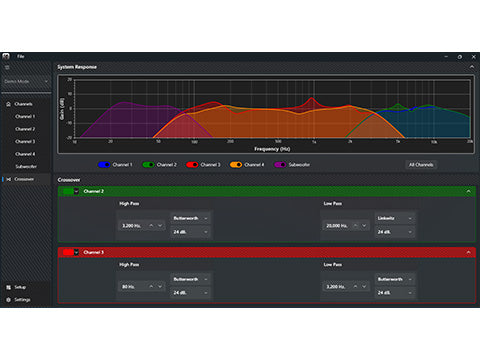Toggle the hamburger sidebar menu icon
Image resolution: width=480 pixels, height=360 pixels.
click(7, 67)
